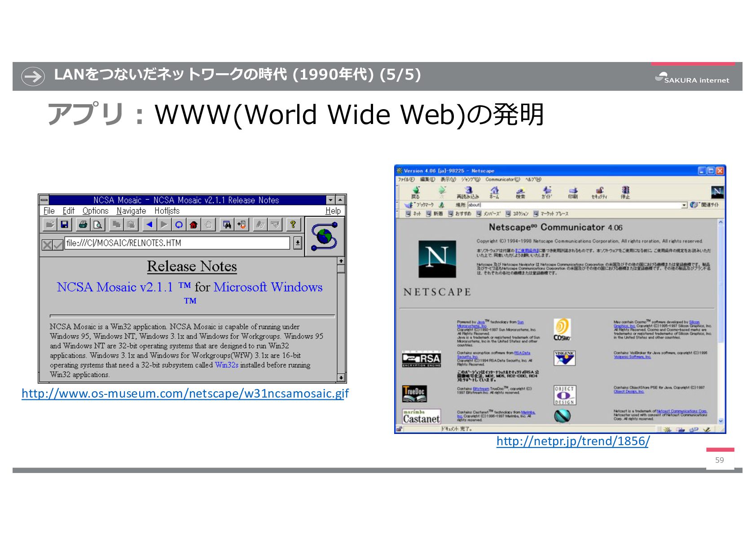Screen dimensions: 756x535
Task: Open the Hotlists menu in Mosaic
Action: click(x=167, y=211)
